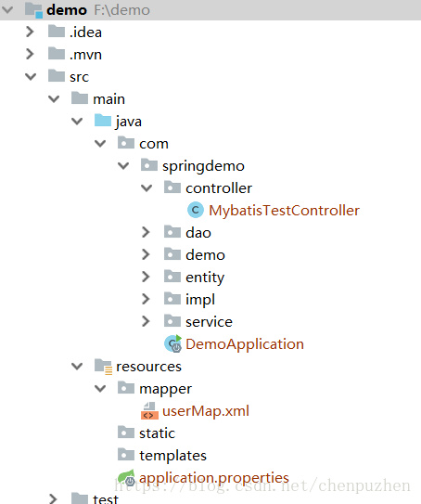Click the main folder icon
The height and width of the screenshot is (504, 421).
click(80, 98)
